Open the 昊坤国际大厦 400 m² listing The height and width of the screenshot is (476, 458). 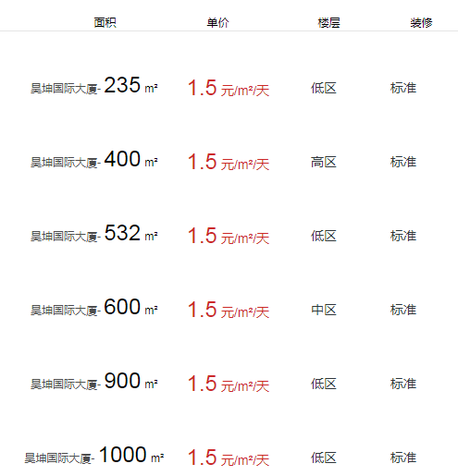click(x=94, y=159)
